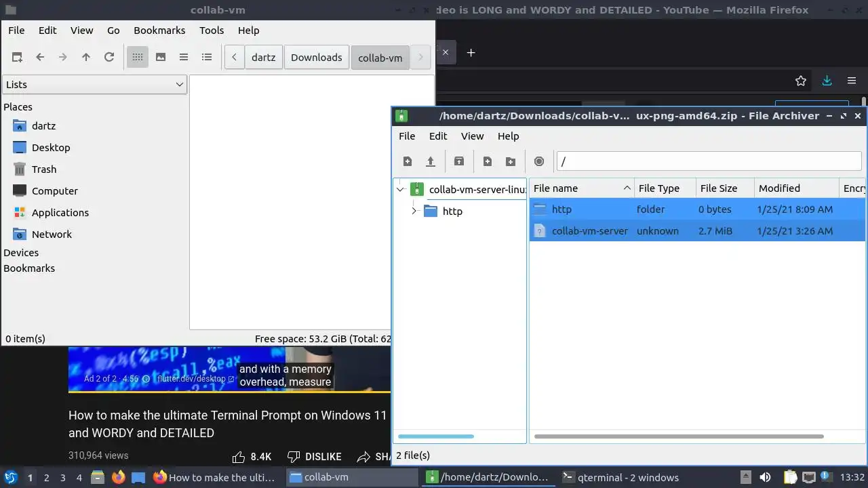Open the Go menu
This screenshot has width=868, height=488.
pyautogui.click(x=113, y=30)
